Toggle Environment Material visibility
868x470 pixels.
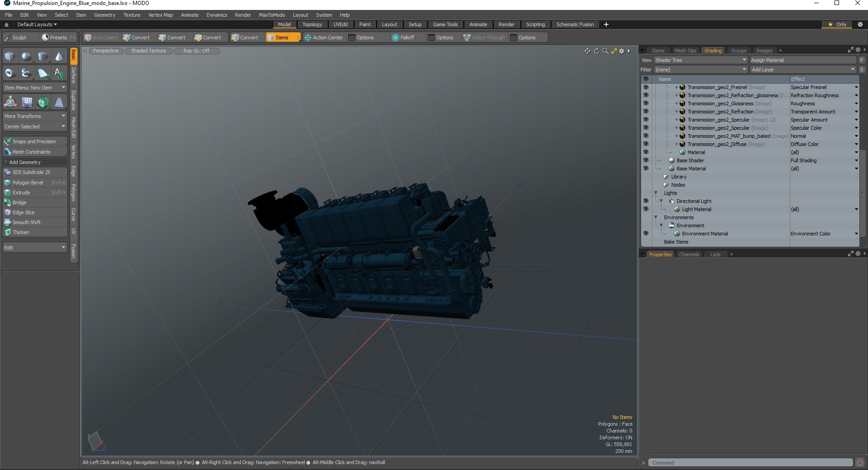(646, 234)
